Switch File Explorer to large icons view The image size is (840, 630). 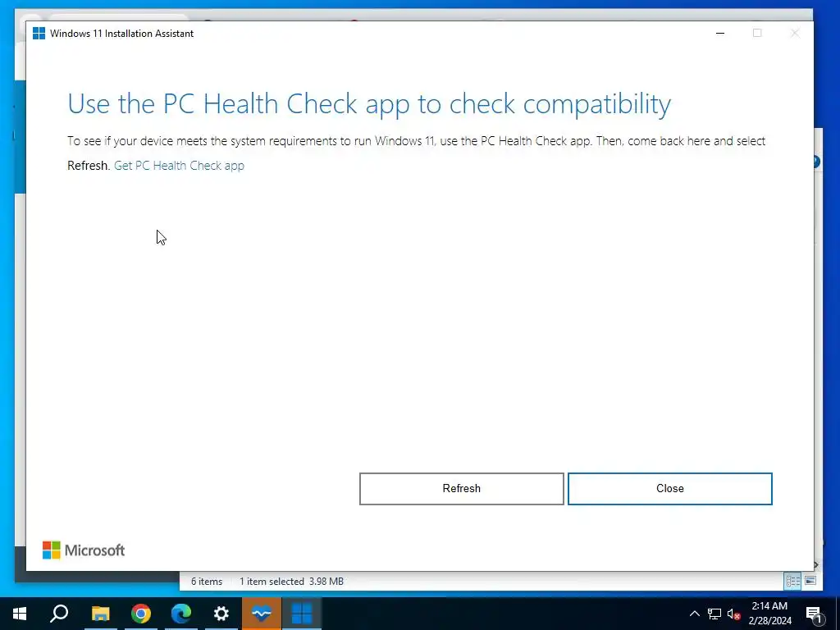coord(810,582)
